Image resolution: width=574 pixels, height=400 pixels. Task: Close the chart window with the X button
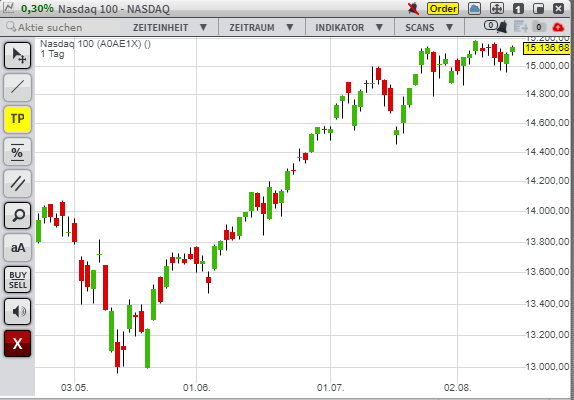559,8
